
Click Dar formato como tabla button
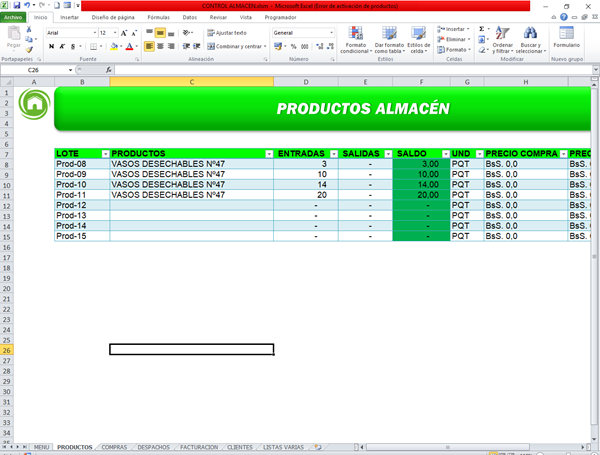click(389, 40)
